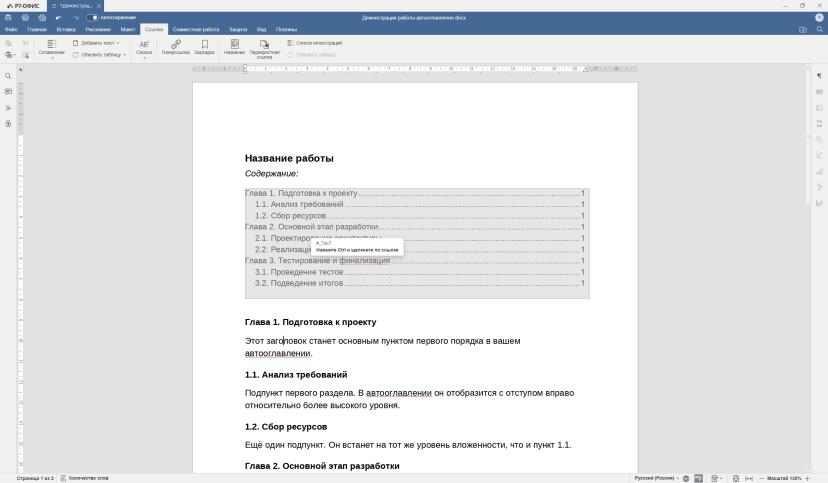This screenshot has width=828, height=483.
Task: Click the Страница 1 из 2 indicator
Action: click(x=35, y=478)
